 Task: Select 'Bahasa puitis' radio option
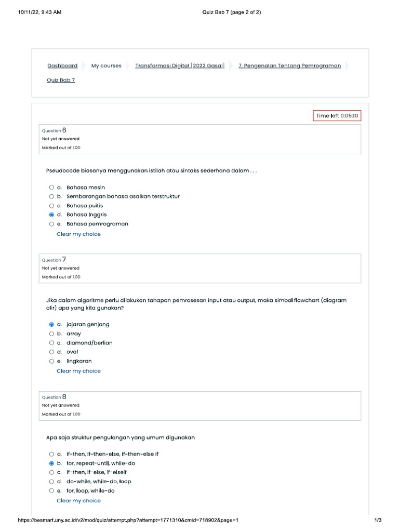click(x=51, y=206)
